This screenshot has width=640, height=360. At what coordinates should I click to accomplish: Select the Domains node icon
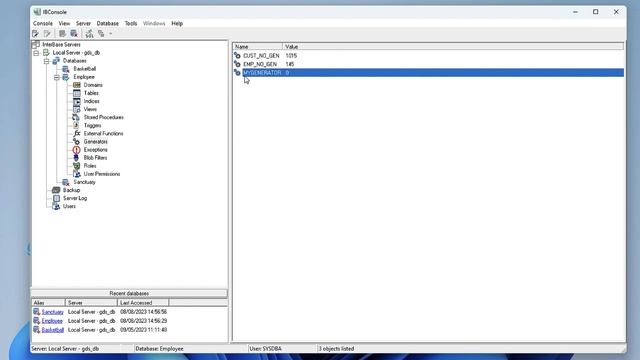[77, 85]
